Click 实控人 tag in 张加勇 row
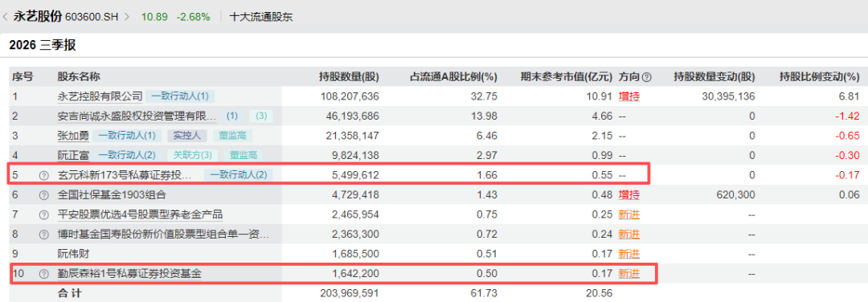The width and height of the screenshot is (868, 302). pyautogui.click(x=187, y=136)
